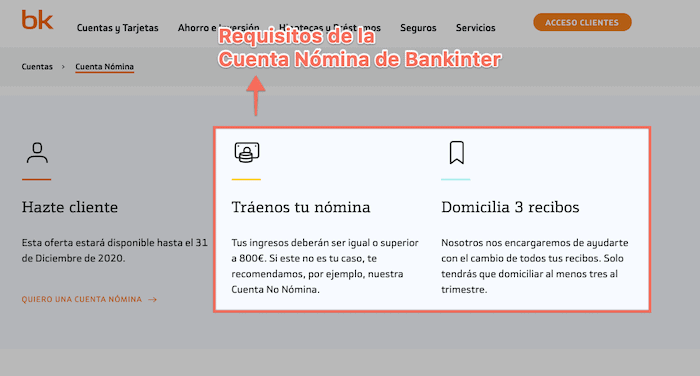Go to Cuentas in the breadcrumb
700x376 pixels.
click(x=37, y=67)
